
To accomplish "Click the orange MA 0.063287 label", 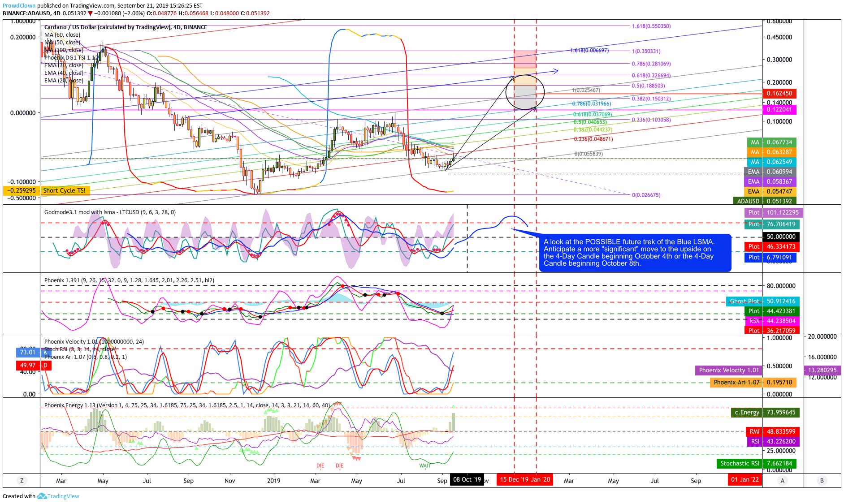I will pos(771,152).
